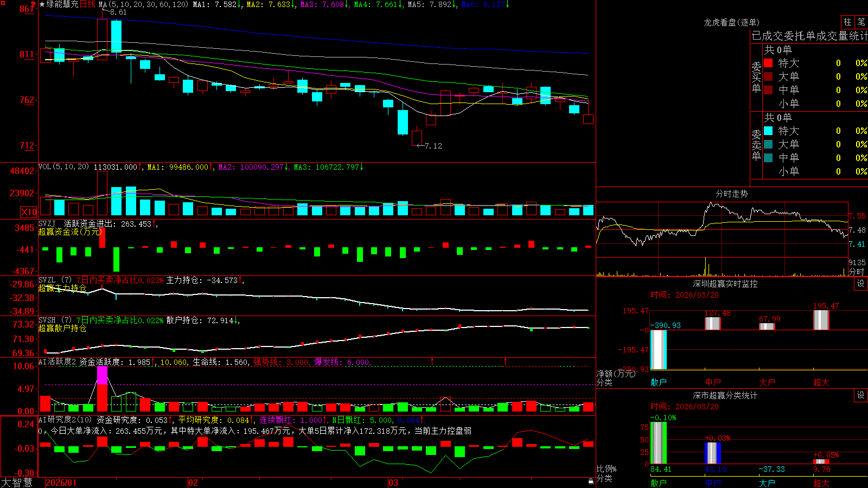Click the 7.12 low price label
Screen dimensions: 868x488
433,146
